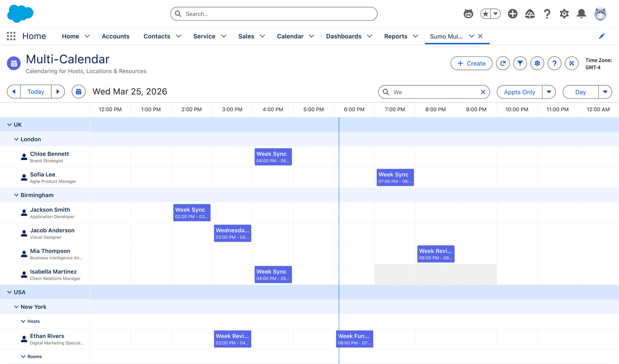Click the edit navigation pencil icon
Screen dimensions: 619x364
(x=602, y=36)
